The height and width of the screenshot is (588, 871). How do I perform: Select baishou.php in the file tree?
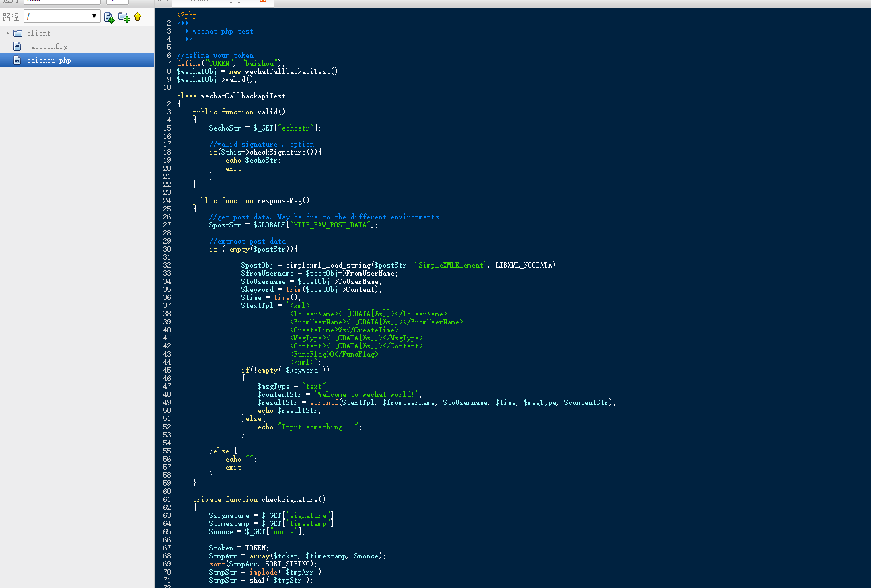pos(48,60)
